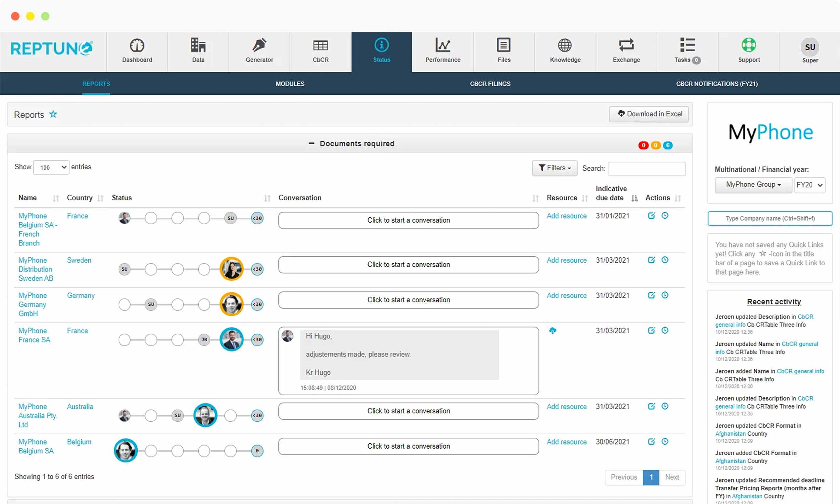The height and width of the screenshot is (504, 840).
Task: Open the Dashboard module
Action: (x=137, y=51)
